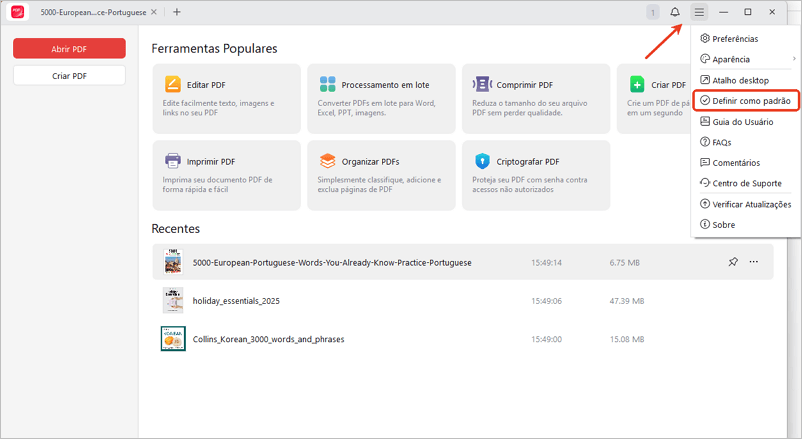Open the hamburger menu icon

[x=699, y=12]
